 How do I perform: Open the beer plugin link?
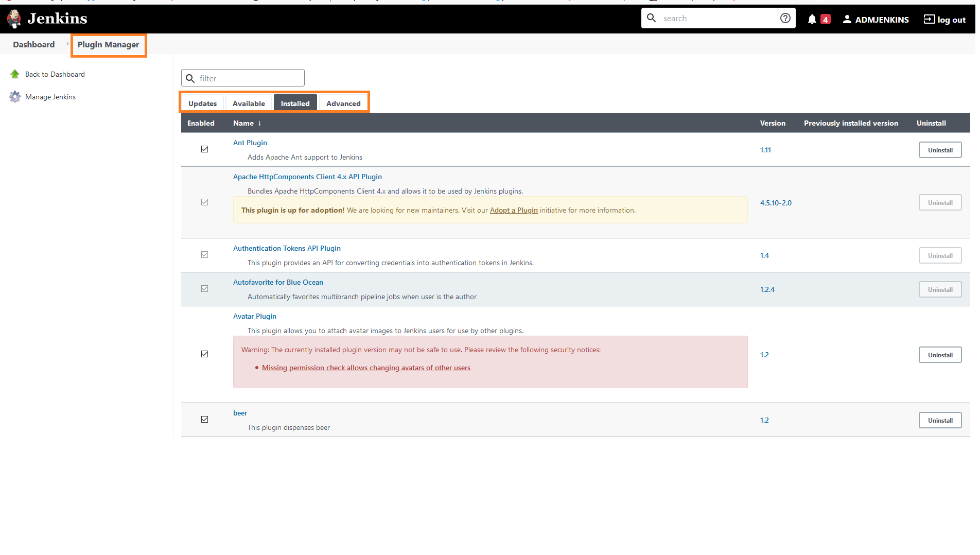click(x=240, y=413)
